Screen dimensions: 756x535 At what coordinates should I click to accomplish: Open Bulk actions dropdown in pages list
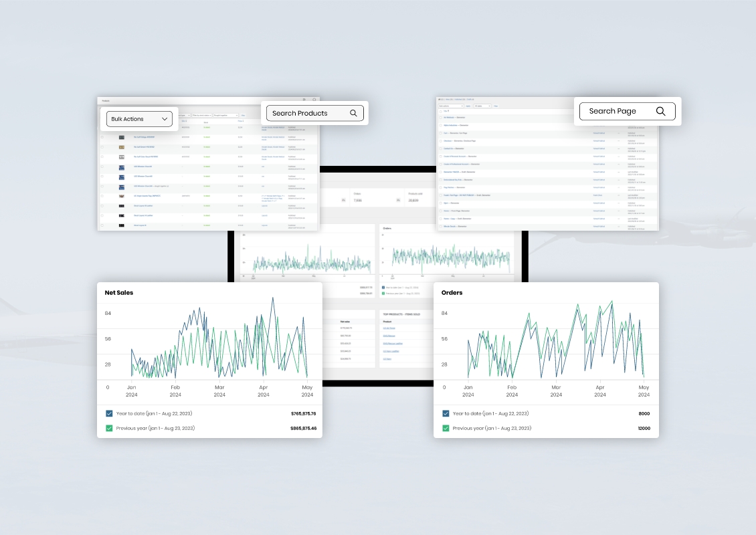pos(450,106)
